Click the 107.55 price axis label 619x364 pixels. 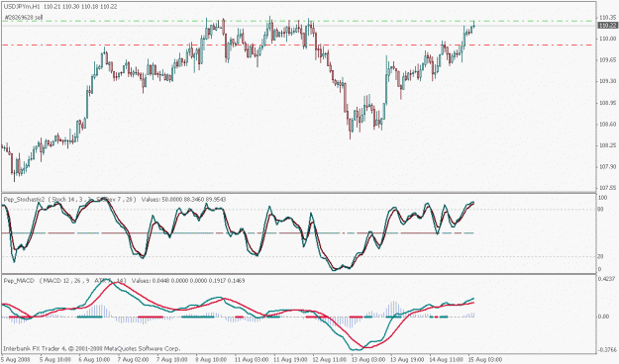[607, 188]
